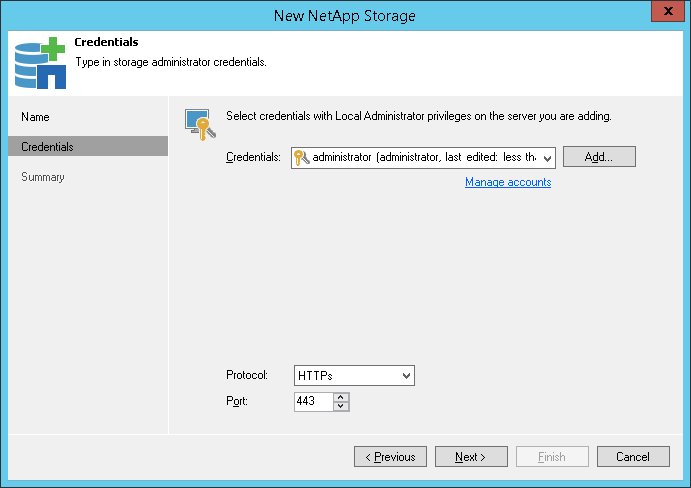Proceed with the Next button
Viewport: 691px width, 488px height.
(471, 457)
